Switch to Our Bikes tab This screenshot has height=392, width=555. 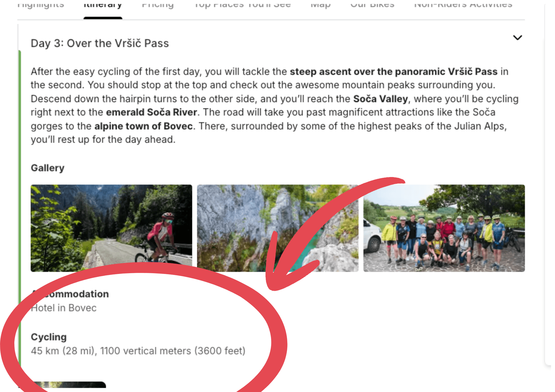point(372,4)
